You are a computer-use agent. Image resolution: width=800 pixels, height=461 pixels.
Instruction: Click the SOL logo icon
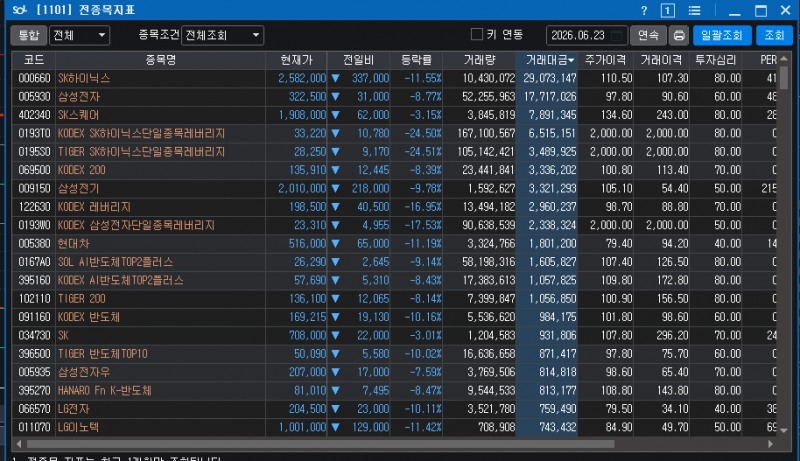click(x=19, y=10)
